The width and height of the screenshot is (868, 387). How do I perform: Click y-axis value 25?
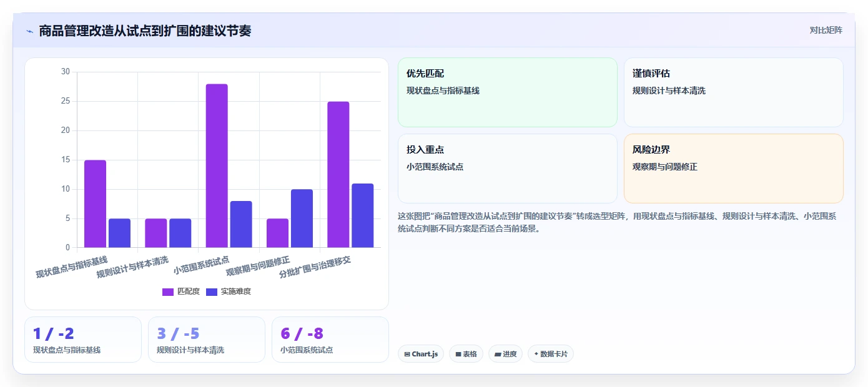click(66, 101)
